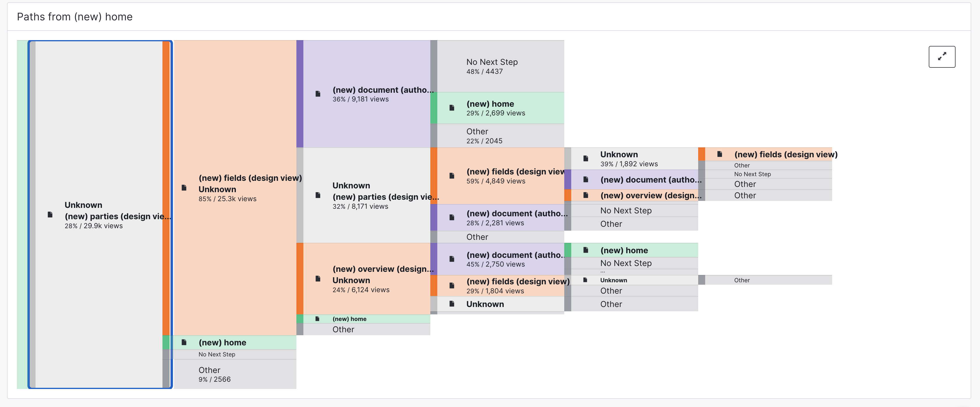Click page icon beside 85% / 25.3k views
The width and height of the screenshot is (980, 407).
(184, 188)
